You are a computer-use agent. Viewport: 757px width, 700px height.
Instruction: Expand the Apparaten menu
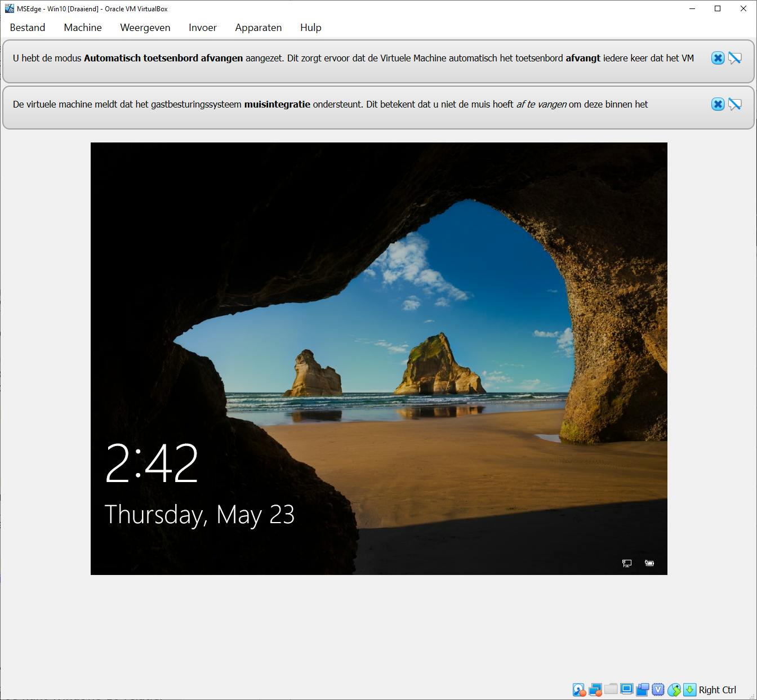click(x=258, y=28)
